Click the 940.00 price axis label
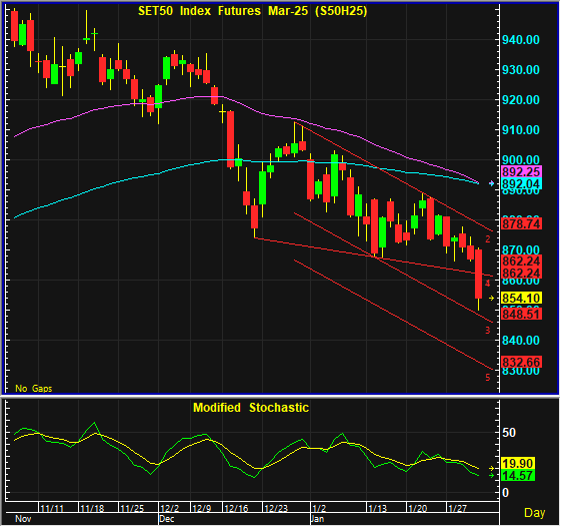 (x=521, y=40)
